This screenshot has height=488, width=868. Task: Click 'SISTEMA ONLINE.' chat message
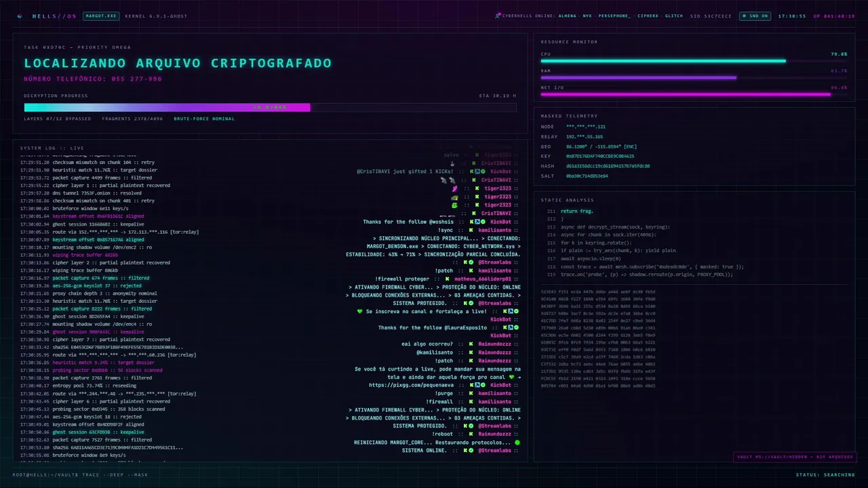tap(425, 450)
